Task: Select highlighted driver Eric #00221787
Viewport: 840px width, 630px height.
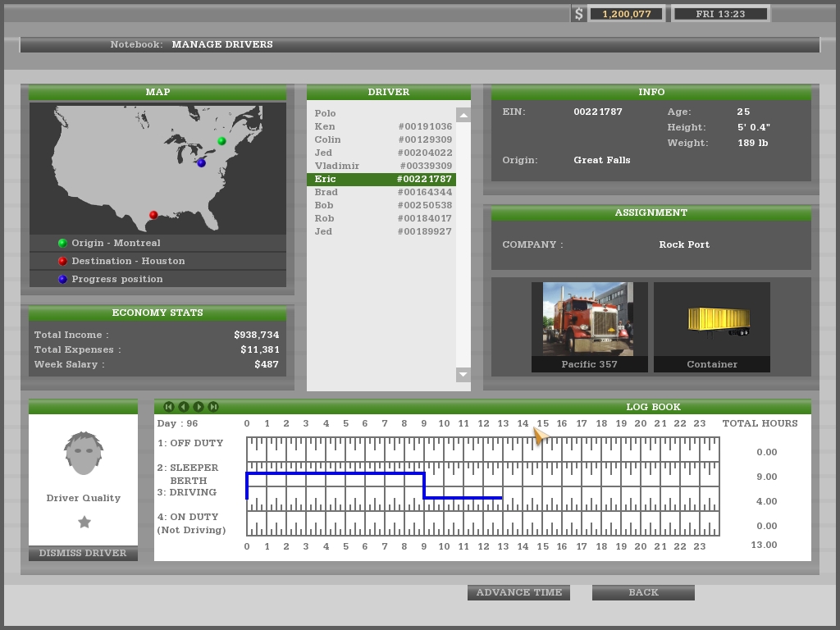Action: pyautogui.click(x=381, y=179)
